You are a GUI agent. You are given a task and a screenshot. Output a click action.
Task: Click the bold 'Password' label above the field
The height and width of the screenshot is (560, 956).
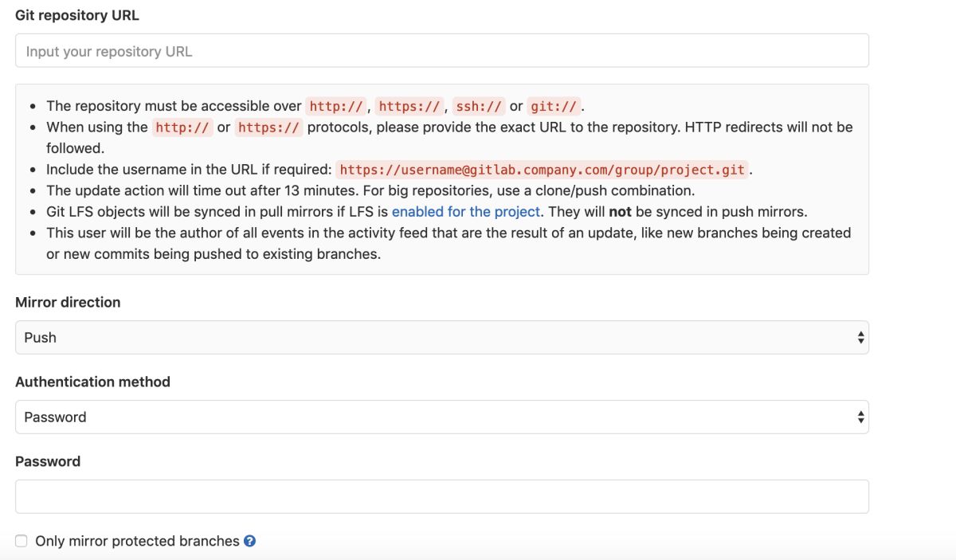click(x=48, y=461)
